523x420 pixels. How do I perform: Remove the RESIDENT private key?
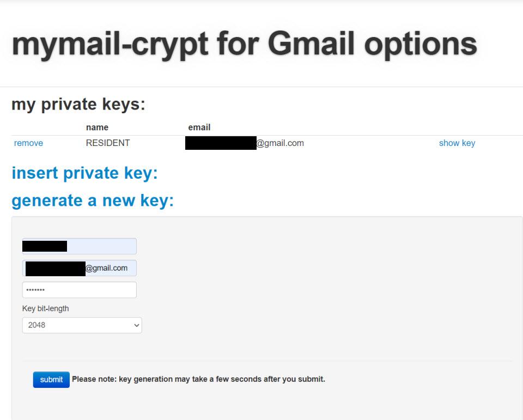point(28,143)
